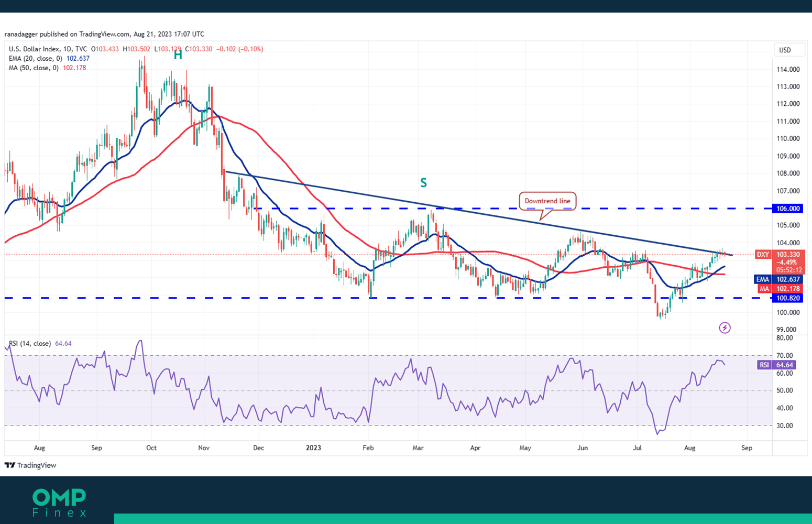
Task: Click the MA 102.178 axis label
Action: pos(780,289)
